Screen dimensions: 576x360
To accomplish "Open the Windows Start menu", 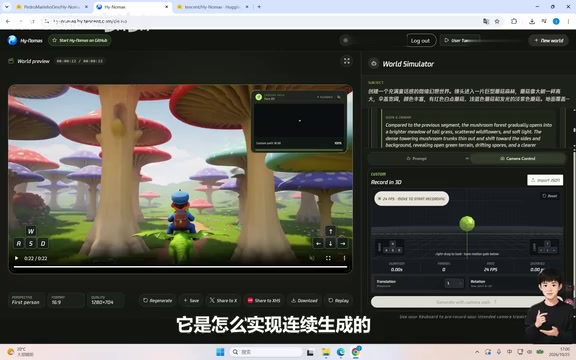I will click(220, 352).
